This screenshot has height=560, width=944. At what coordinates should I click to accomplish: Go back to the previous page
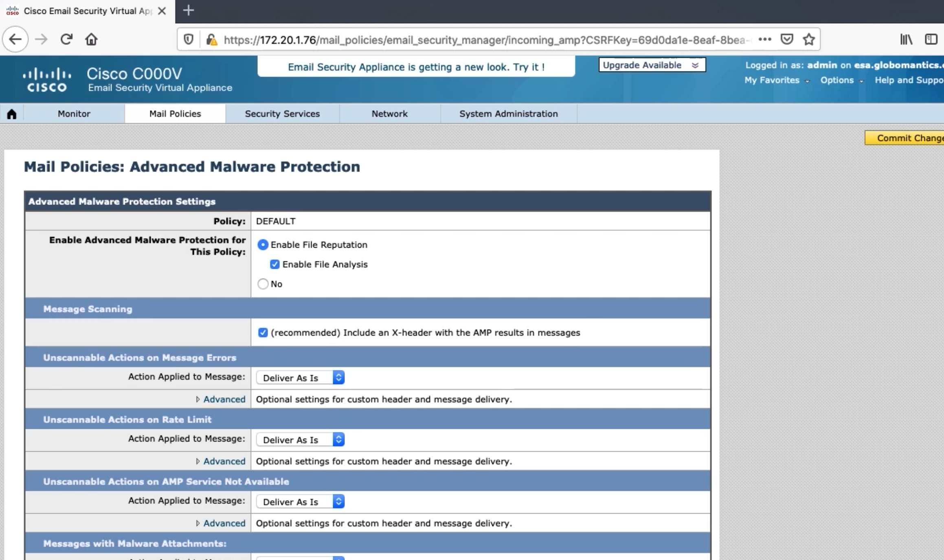pos(15,40)
